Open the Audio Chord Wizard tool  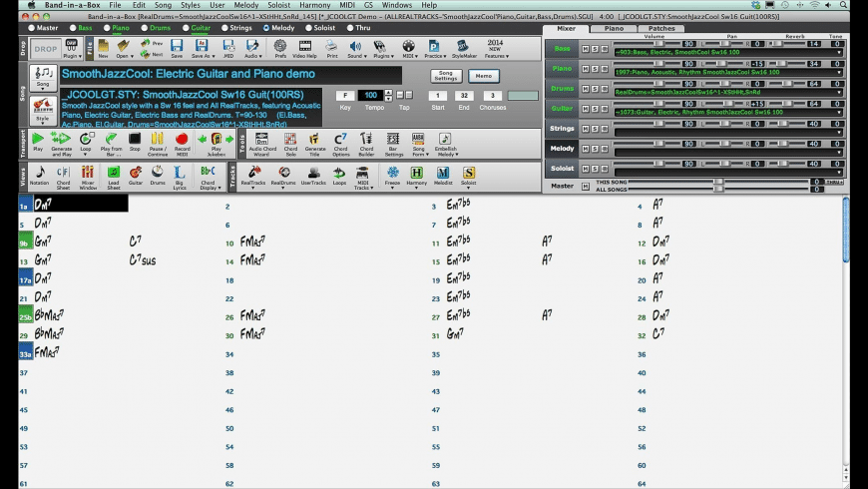tap(262, 144)
